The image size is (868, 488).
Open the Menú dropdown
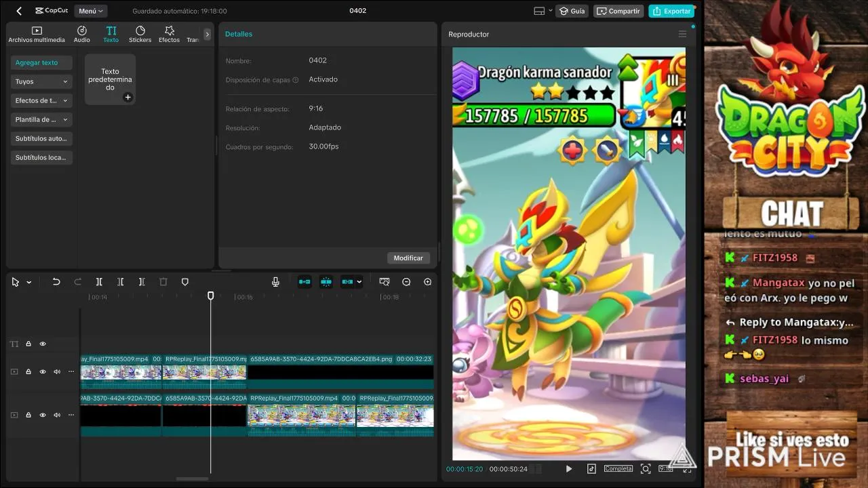91,11
